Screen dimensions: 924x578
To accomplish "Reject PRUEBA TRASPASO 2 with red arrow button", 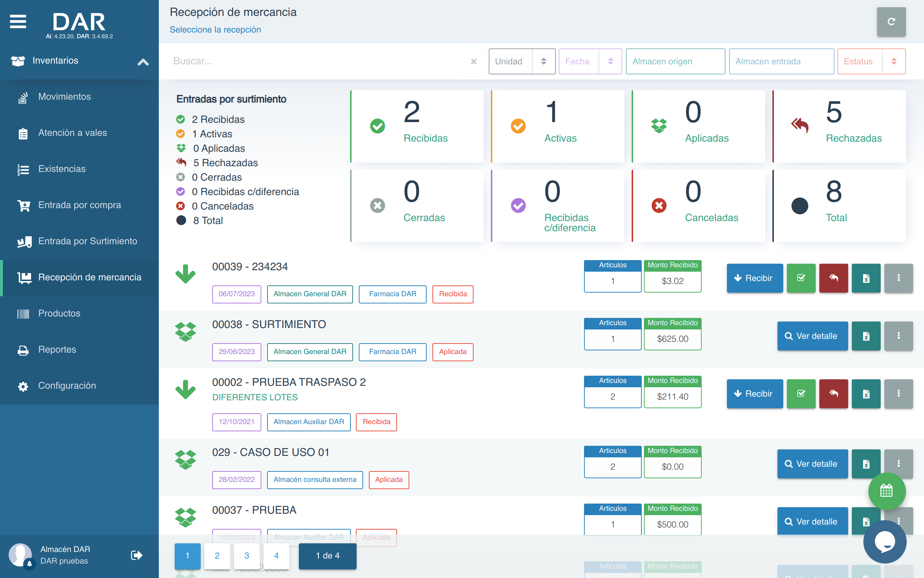I will tap(833, 393).
